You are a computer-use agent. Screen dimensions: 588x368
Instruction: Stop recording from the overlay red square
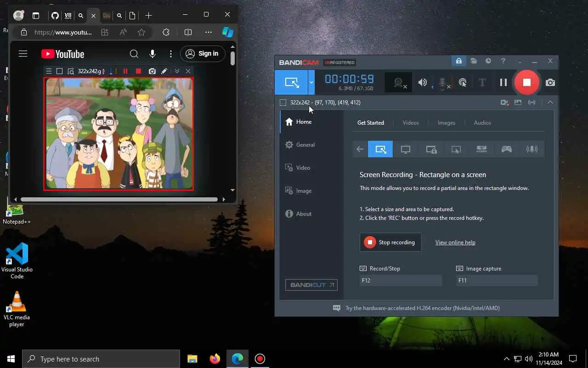[x=138, y=71]
